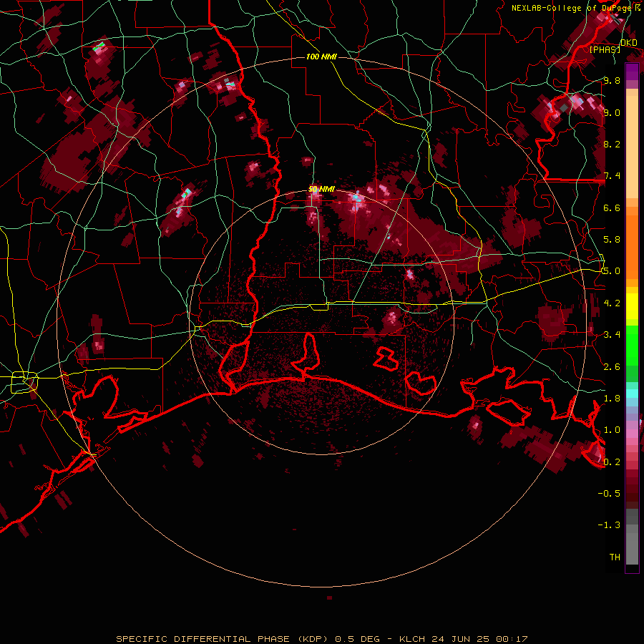644x644 pixels.
Task: Click the 5.8 value on the scale
Action: [612, 240]
